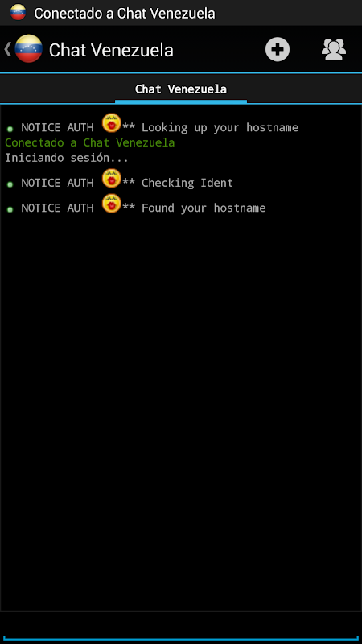The height and width of the screenshot is (644, 362).
Task: Tap the Chat Venezuela header title
Action: click(x=111, y=50)
